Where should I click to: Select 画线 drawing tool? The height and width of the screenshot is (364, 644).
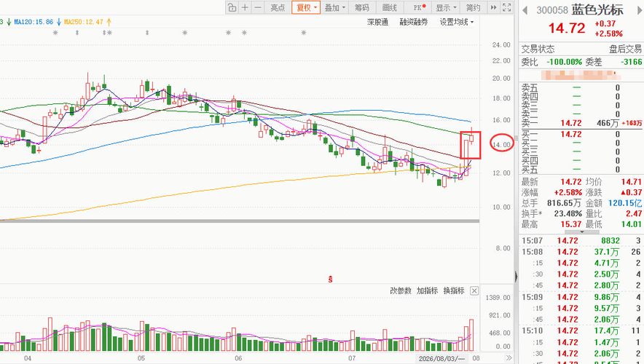[389, 7]
